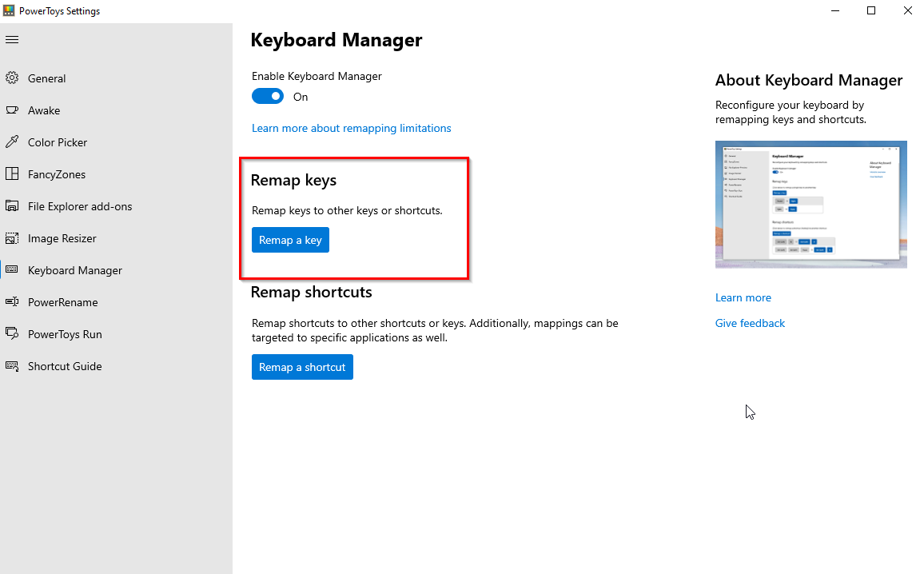
Task: Open Learn more about remapping limitations link
Action: [x=351, y=128]
